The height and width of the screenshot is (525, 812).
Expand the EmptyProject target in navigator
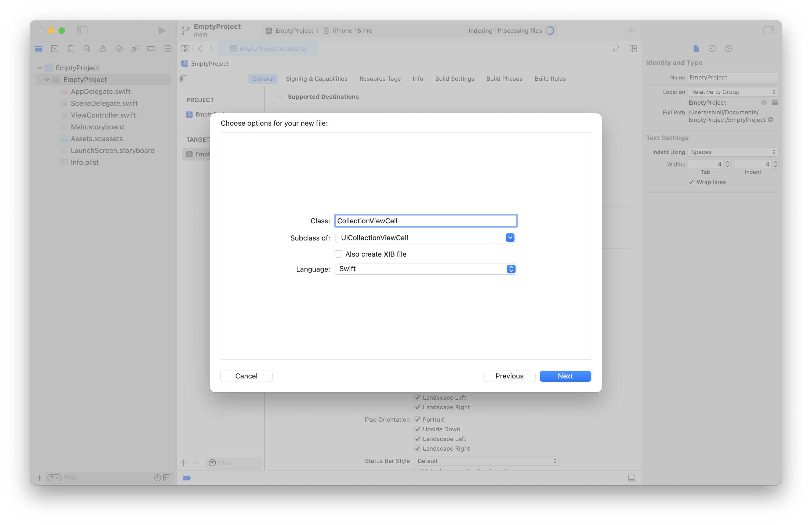click(x=47, y=79)
